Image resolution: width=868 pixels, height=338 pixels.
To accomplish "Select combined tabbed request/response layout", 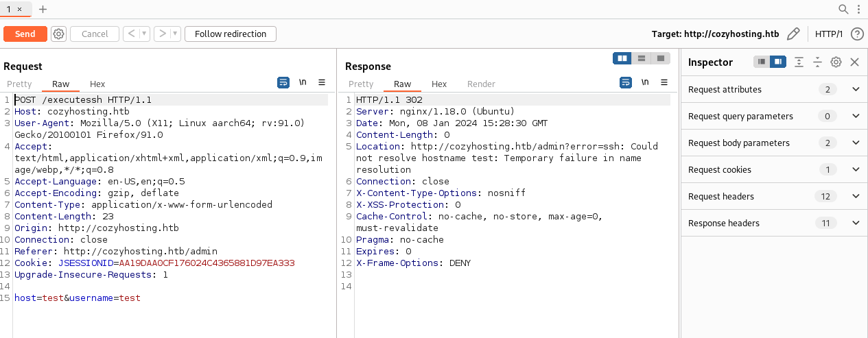I will click(660, 59).
